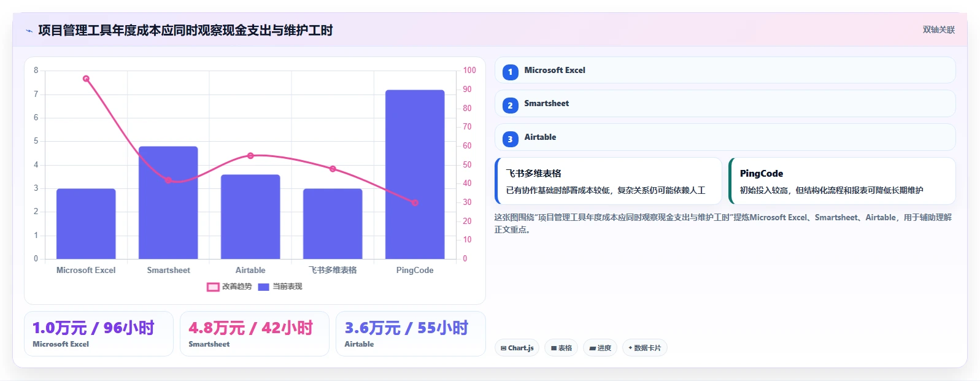The height and width of the screenshot is (381, 980).
Task: Click the x-axis label 飞书多维表格
Action: pyautogui.click(x=333, y=270)
